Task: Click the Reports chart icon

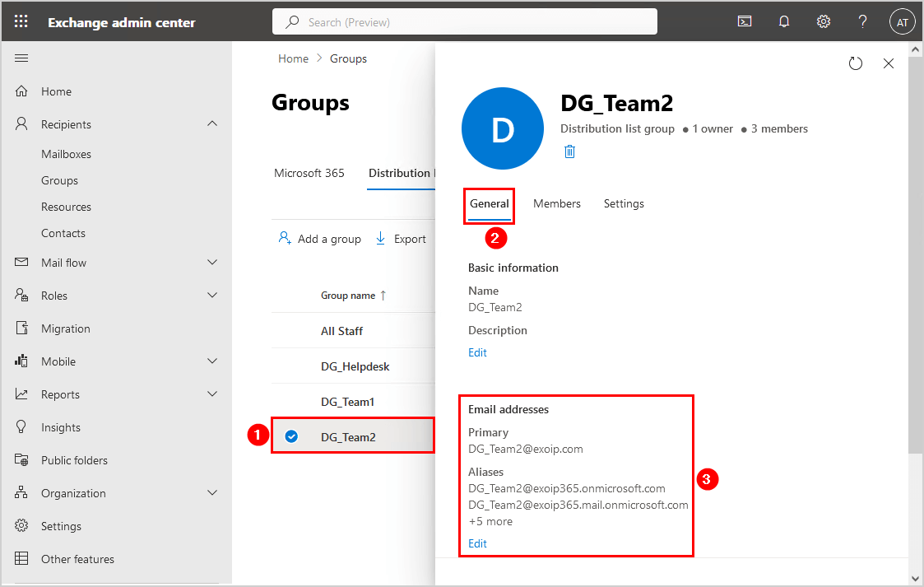Action: [21, 394]
